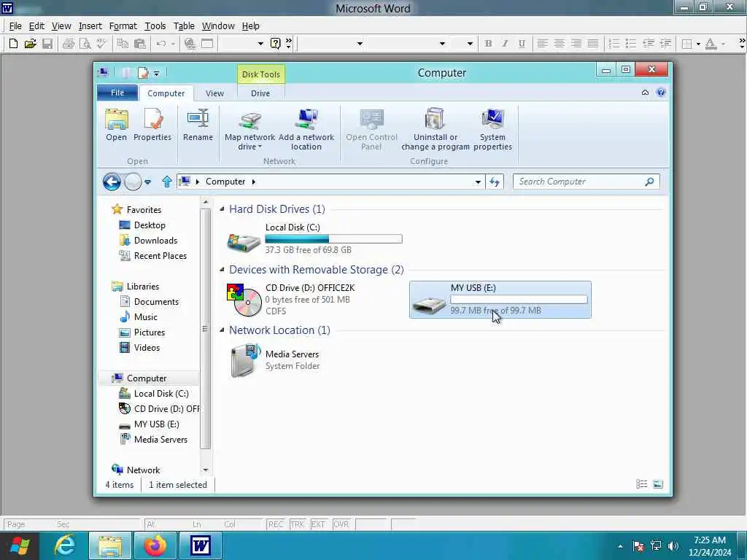The image size is (747, 560).
Task: Toggle Center alignment in Word toolbar
Action: click(560, 44)
